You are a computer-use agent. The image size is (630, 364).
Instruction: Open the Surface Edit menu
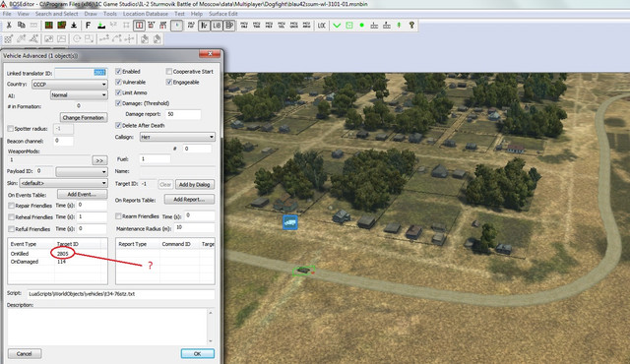click(223, 14)
